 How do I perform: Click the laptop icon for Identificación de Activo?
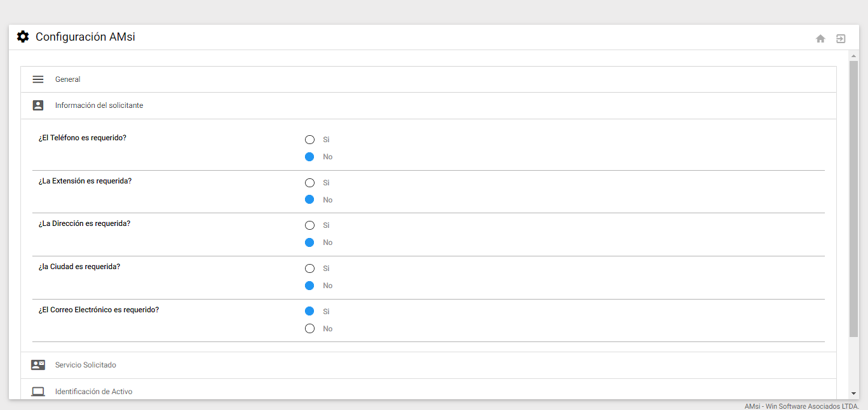[x=38, y=392]
